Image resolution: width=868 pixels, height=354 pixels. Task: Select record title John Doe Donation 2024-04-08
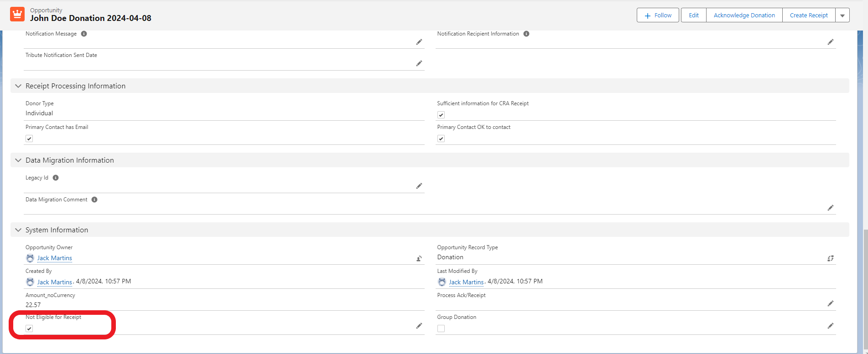(91, 18)
